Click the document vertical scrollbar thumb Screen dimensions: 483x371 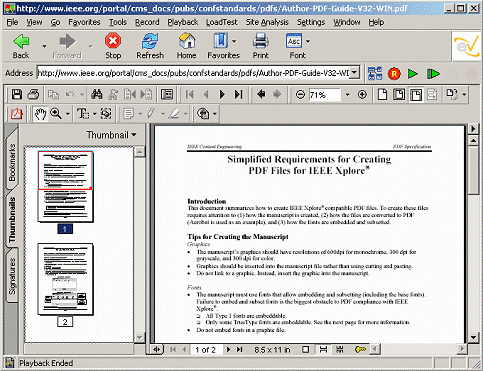pyautogui.click(x=473, y=170)
